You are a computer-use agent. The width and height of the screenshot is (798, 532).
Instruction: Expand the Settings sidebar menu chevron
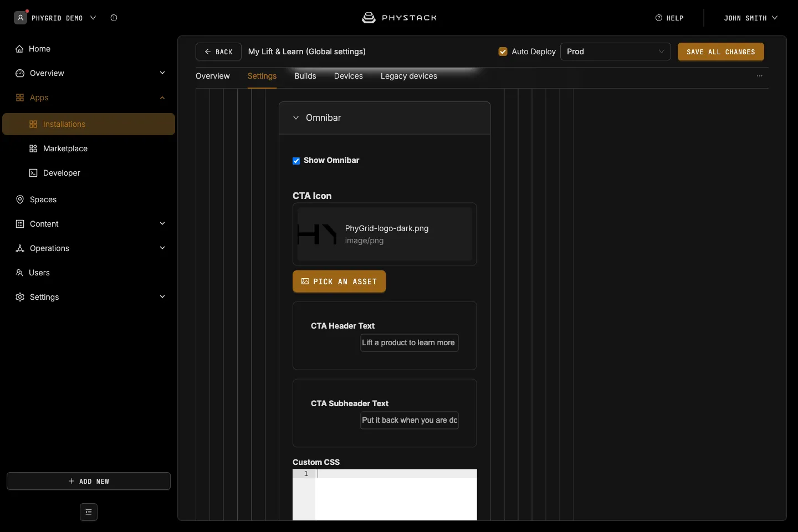click(x=162, y=297)
